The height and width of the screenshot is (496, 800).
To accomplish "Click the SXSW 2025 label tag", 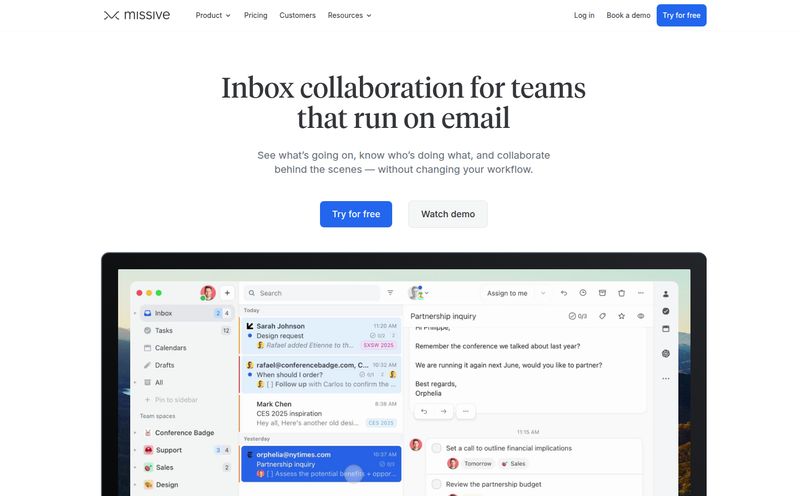I will 378,345.
